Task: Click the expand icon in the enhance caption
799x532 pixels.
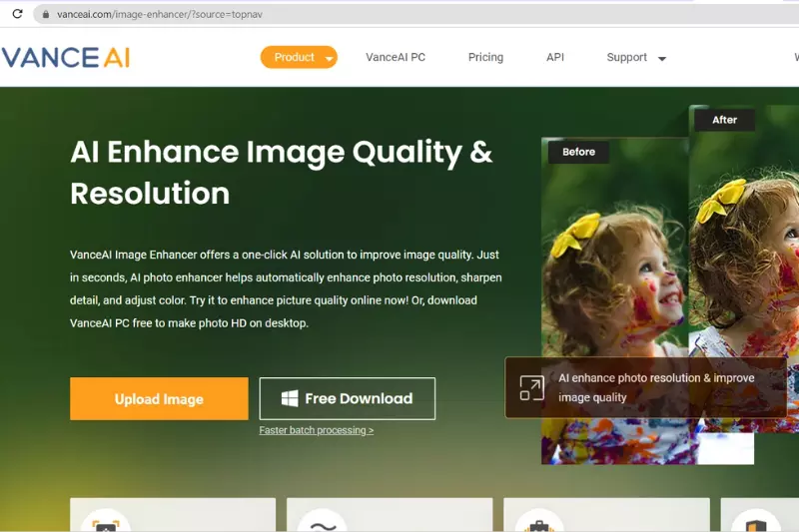Action: [x=531, y=388]
